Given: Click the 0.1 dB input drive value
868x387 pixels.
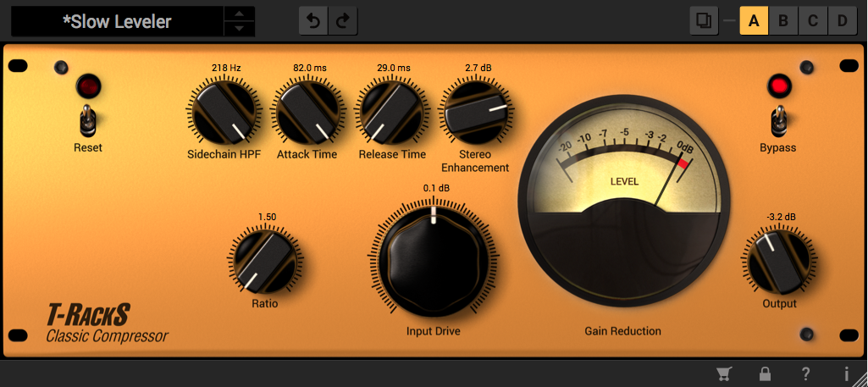Looking at the screenshot, I should pyautogui.click(x=437, y=188).
